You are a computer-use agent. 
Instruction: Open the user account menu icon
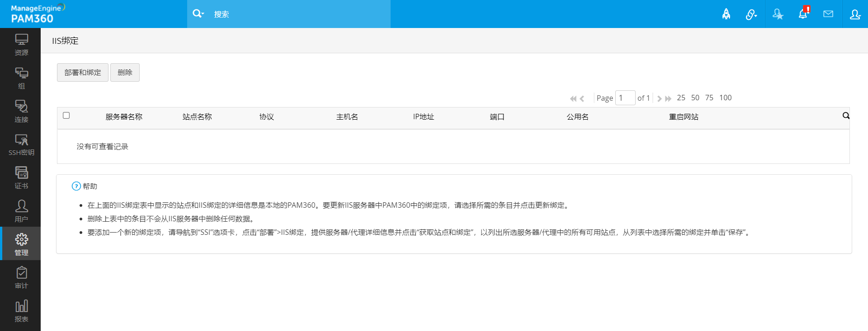(855, 14)
